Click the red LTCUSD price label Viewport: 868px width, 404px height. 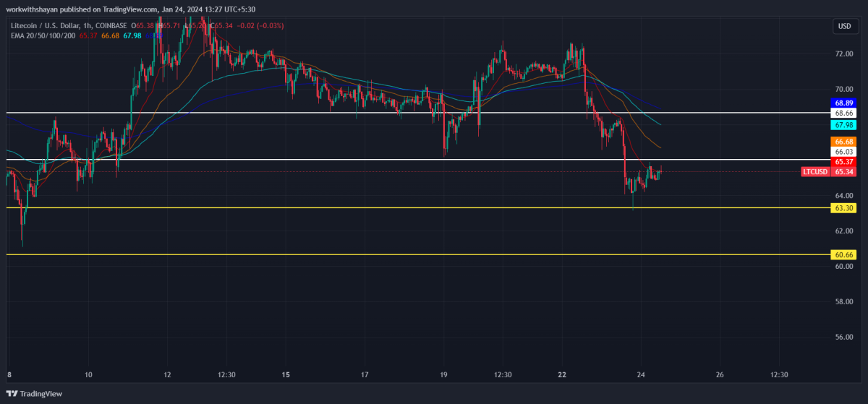pyautogui.click(x=816, y=172)
